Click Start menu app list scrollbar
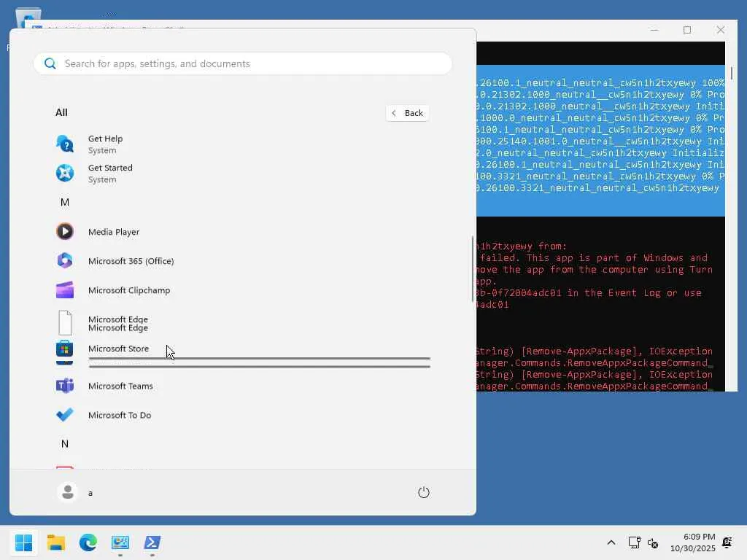The height and width of the screenshot is (560, 747). (x=473, y=268)
